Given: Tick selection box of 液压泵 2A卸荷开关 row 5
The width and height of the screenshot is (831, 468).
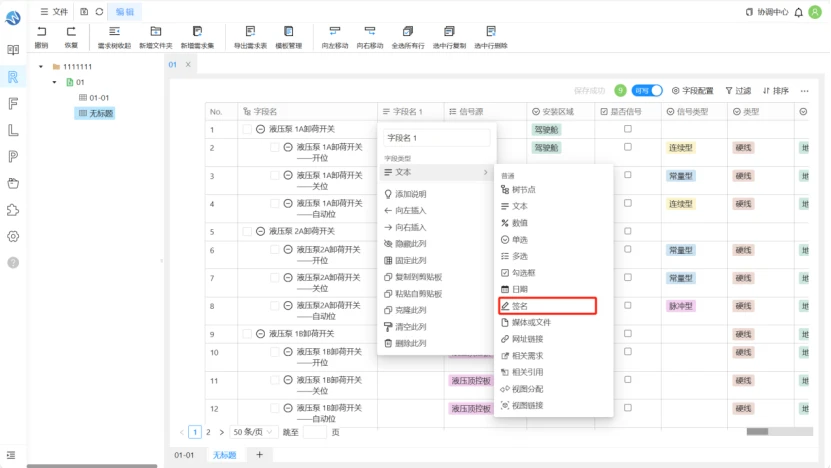Looking at the screenshot, I should click(247, 231).
